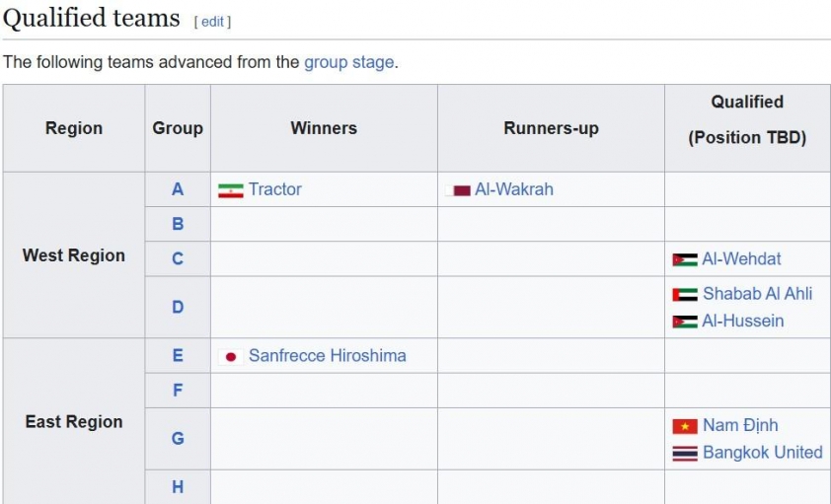Open the Group H link
The image size is (831, 504).
(178, 487)
